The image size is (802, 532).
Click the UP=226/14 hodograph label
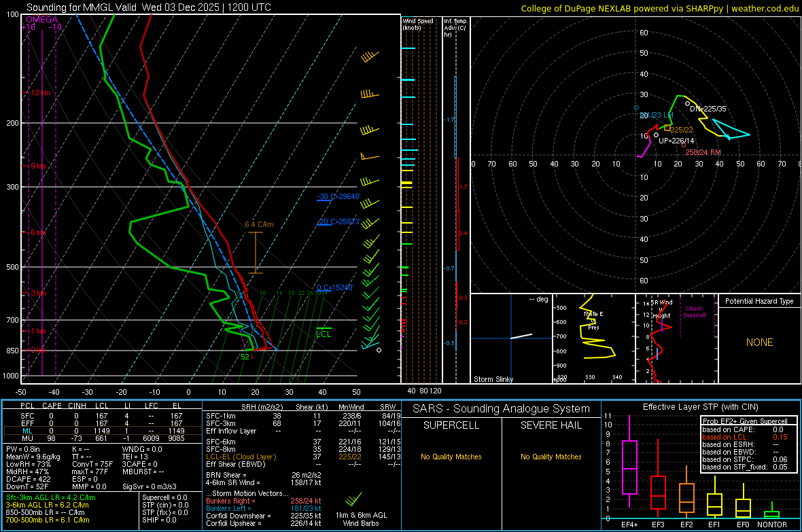click(x=676, y=141)
